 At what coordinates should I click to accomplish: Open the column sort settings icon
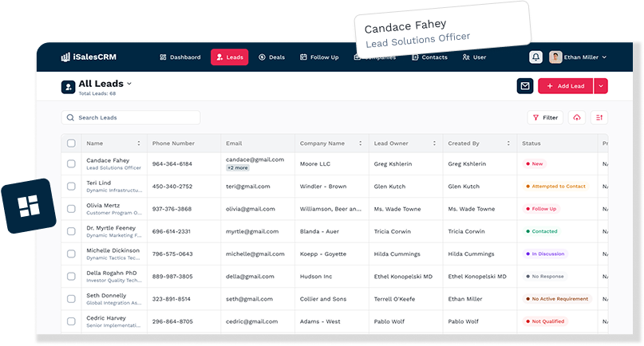599,117
